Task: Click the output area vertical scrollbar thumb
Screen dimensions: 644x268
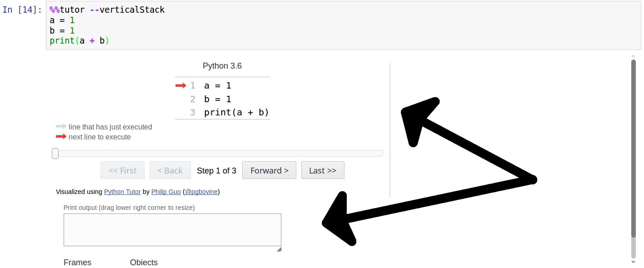Action: (x=634, y=148)
